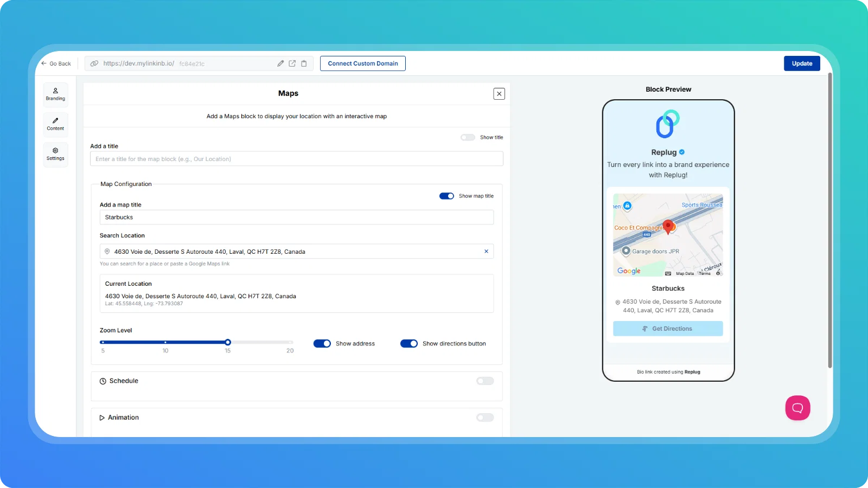Viewport: 868px width, 488px height.
Task: Click the https://dev.mylinkinb.io/ URL text
Action: [139, 63]
